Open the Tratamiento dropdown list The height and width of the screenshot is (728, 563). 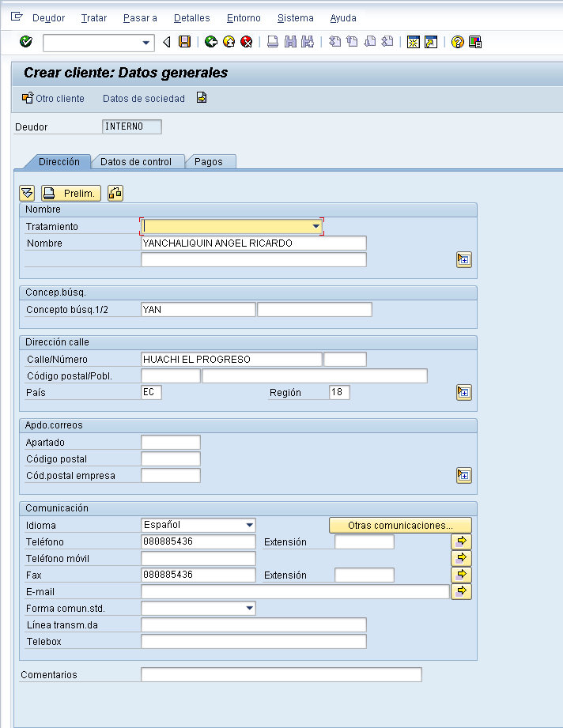pos(316,227)
